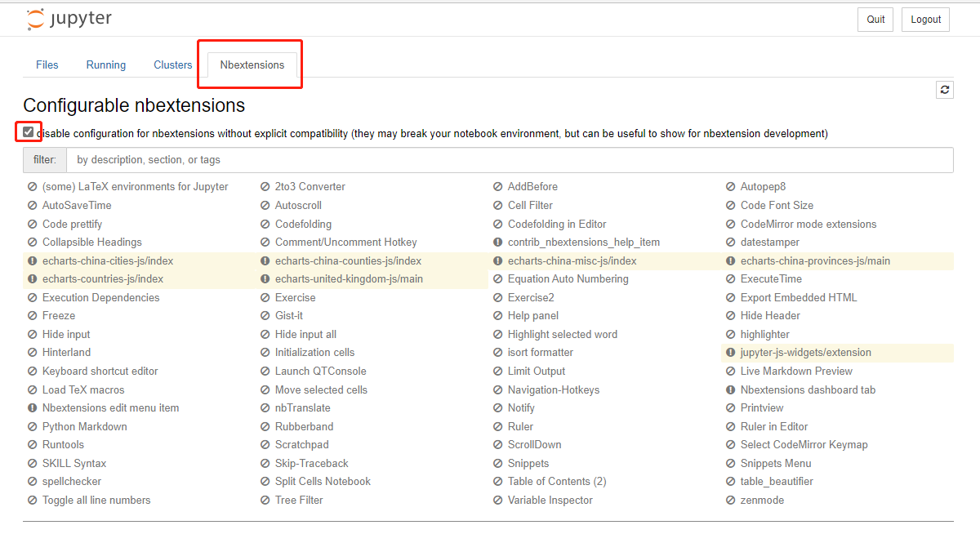The height and width of the screenshot is (543, 980).
Task: Open the Cell Filter extension
Action: (530, 206)
